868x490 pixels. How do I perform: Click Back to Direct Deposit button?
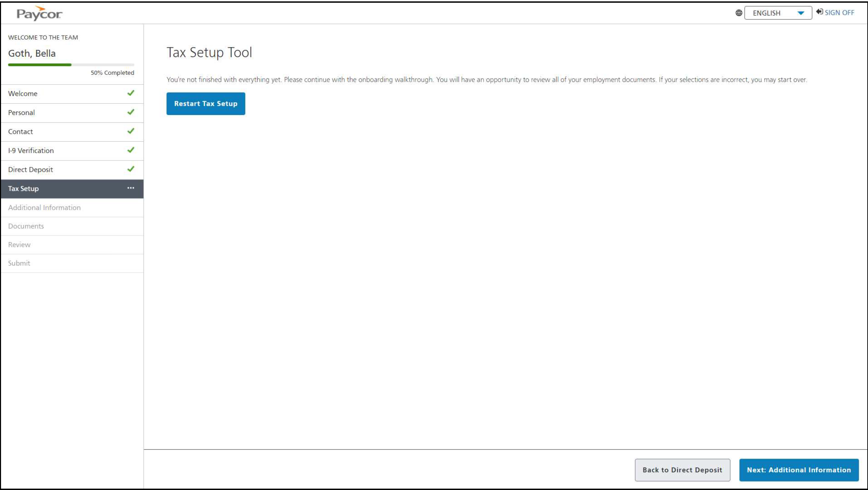682,470
